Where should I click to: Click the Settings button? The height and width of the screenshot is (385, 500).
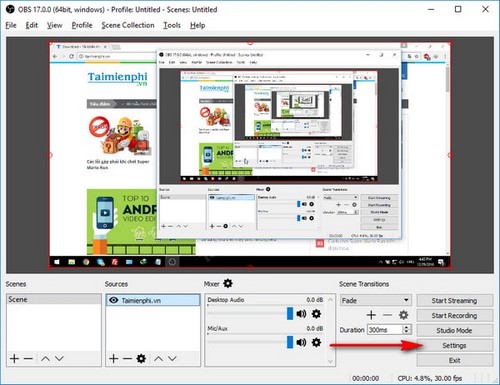[x=455, y=346]
